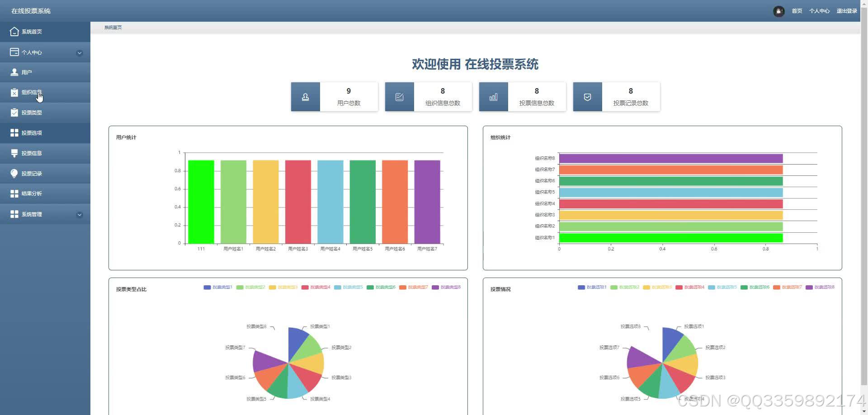The image size is (868, 415).
Task: Click the 组织名称1 axis label
Action: pyautogui.click(x=545, y=238)
